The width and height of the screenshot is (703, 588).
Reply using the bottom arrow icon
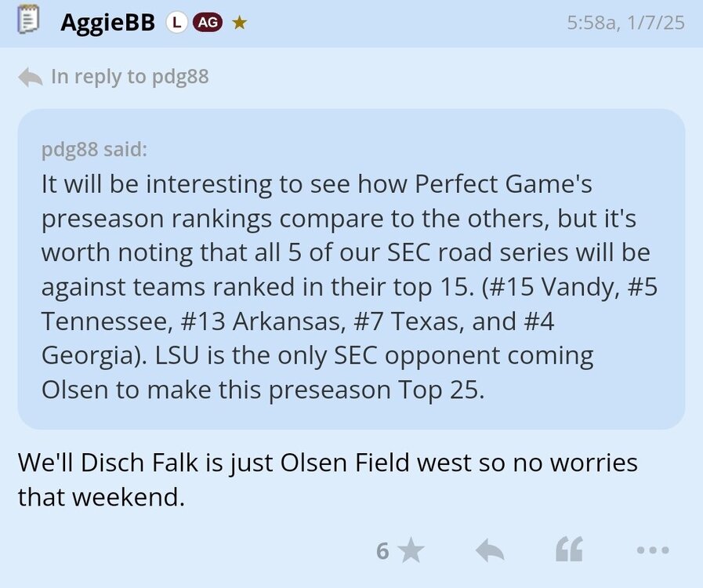pos(491,550)
